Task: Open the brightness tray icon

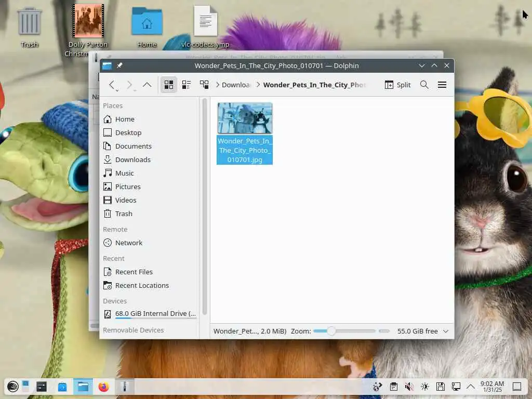Action: click(x=425, y=387)
